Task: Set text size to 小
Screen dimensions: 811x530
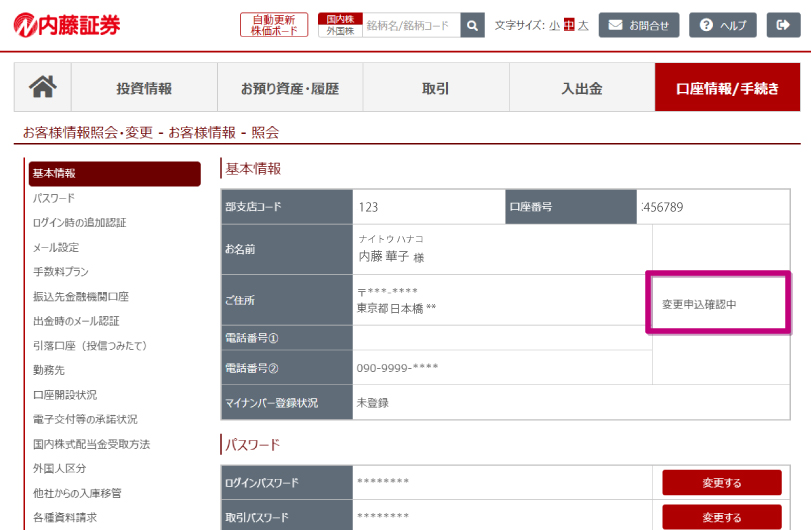Action: point(554,25)
